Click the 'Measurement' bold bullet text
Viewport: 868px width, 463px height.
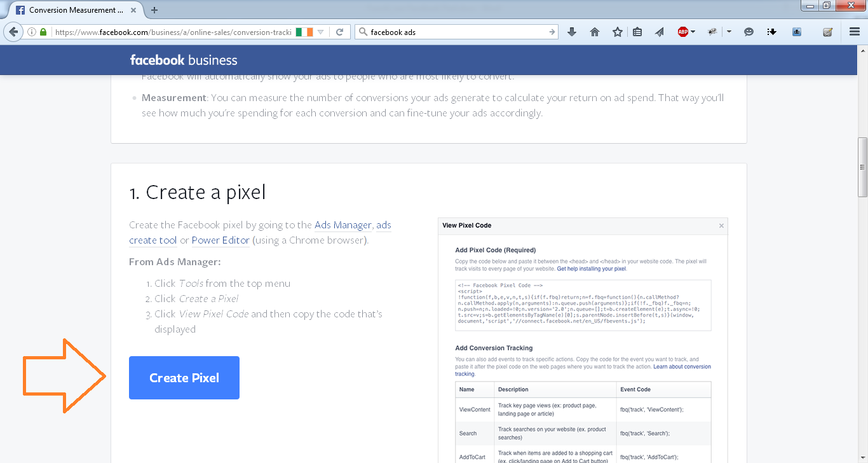tap(174, 97)
